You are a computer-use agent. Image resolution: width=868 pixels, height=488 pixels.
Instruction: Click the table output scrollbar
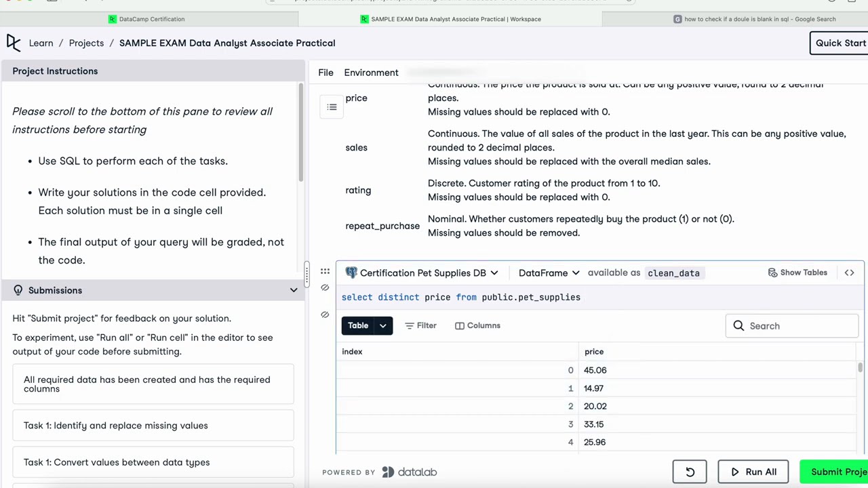(860, 367)
